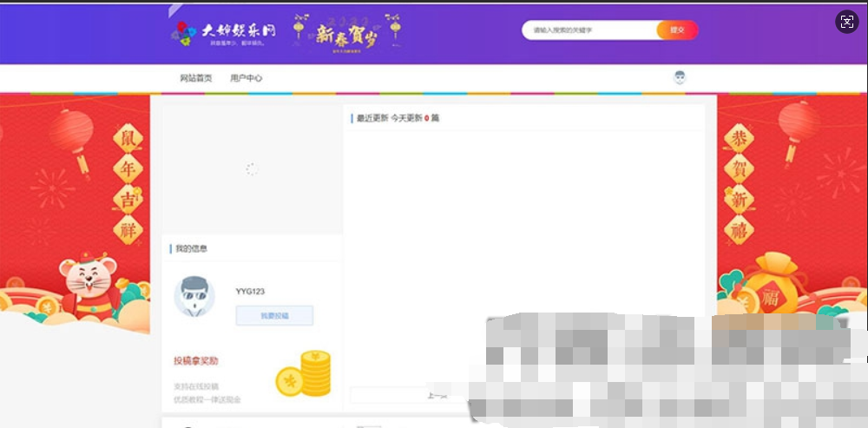Click the previous-page 上一页 pagination button
The image size is (868, 428).
437,395
